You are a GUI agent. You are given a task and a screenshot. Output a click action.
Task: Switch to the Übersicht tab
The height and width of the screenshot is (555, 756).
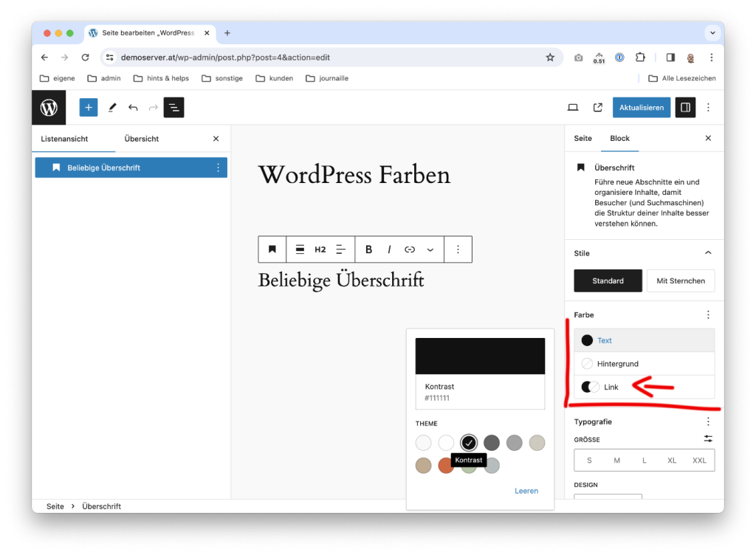click(142, 139)
